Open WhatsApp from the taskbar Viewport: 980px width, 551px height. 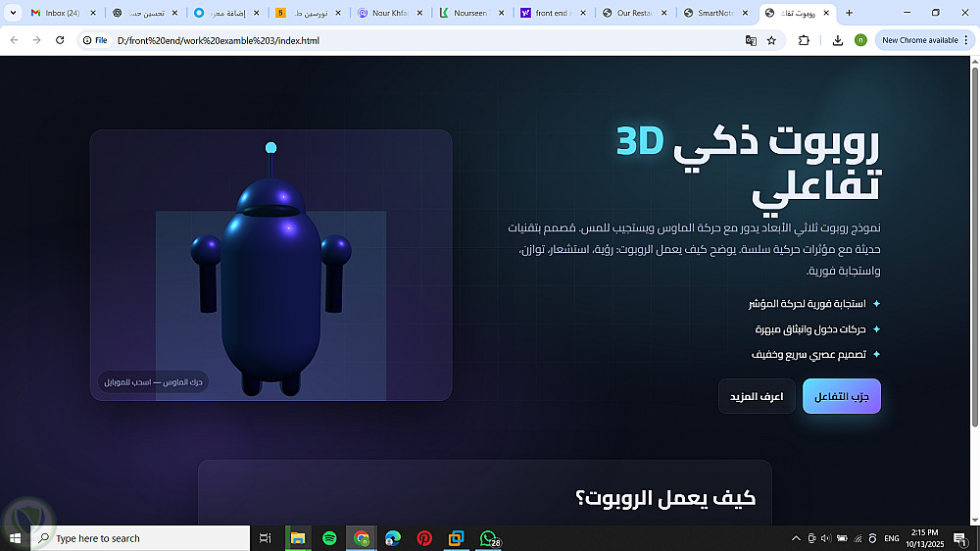coord(489,538)
